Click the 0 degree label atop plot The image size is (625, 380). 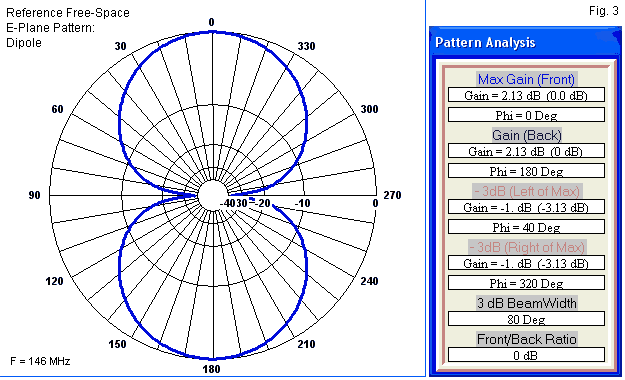(x=212, y=22)
